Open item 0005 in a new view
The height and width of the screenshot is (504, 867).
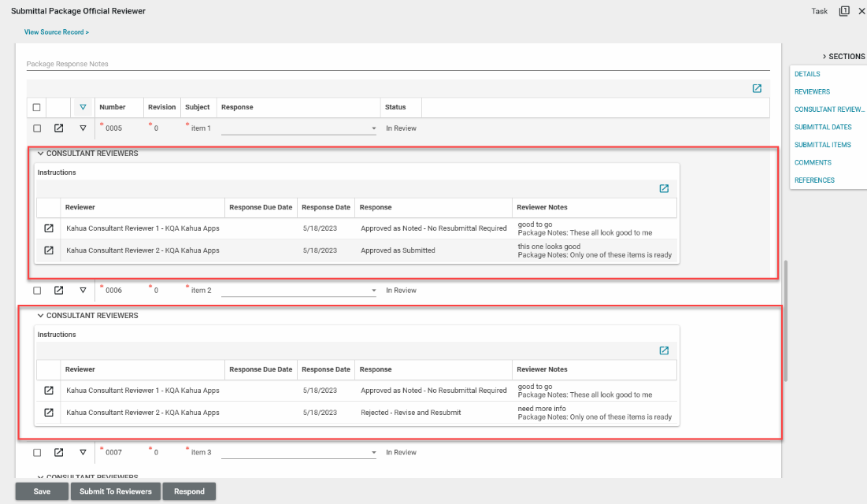point(58,128)
